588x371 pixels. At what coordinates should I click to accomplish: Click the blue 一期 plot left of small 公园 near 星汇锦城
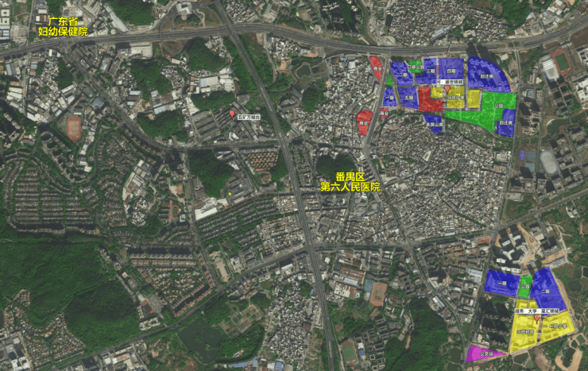pyautogui.click(x=502, y=283)
